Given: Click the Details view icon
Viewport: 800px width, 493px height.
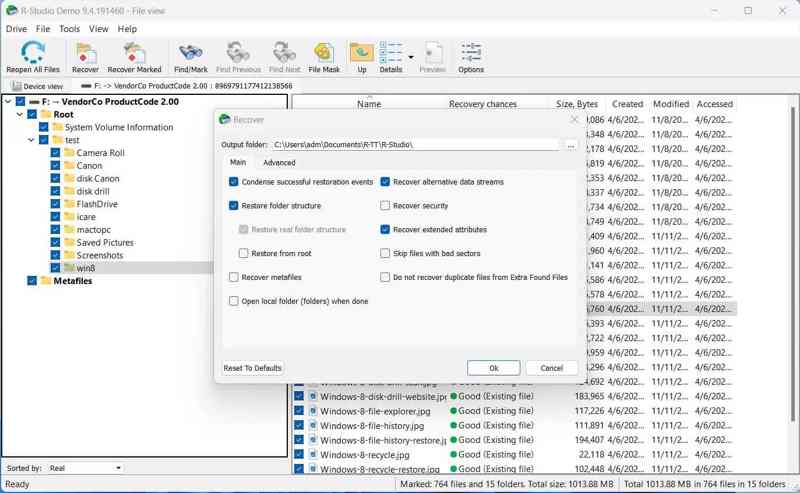Looking at the screenshot, I should 391,53.
